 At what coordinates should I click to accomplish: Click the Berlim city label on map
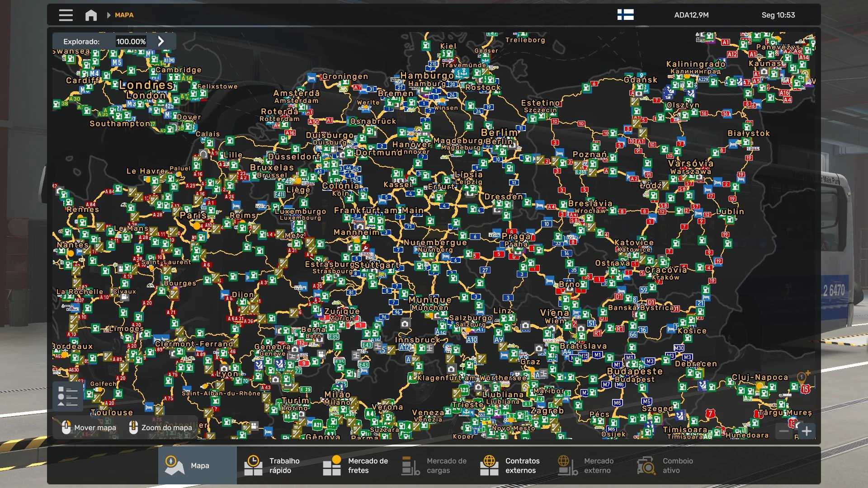point(499,132)
